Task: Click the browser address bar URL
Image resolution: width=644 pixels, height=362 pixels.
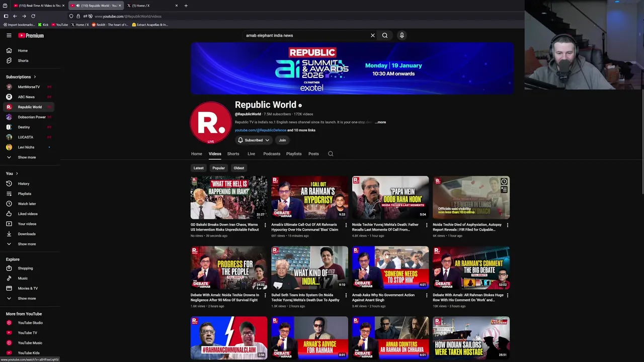Action: tap(128, 16)
